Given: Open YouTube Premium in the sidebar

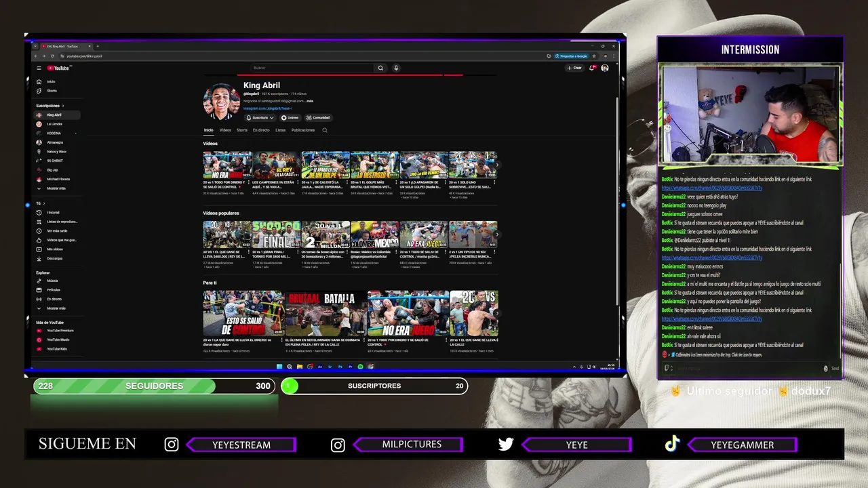Looking at the screenshot, I should click(58, 331).
